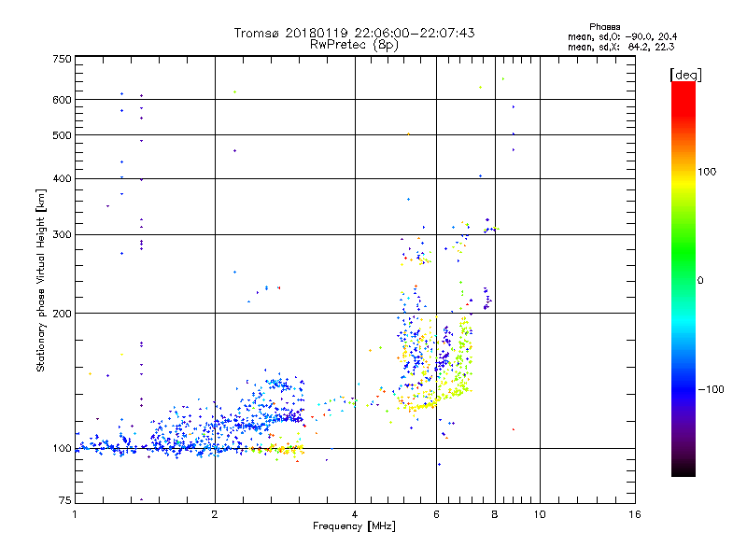747x560 pixels.
Task: Click the x-axis tick label '2'
Action: [215, 514]
